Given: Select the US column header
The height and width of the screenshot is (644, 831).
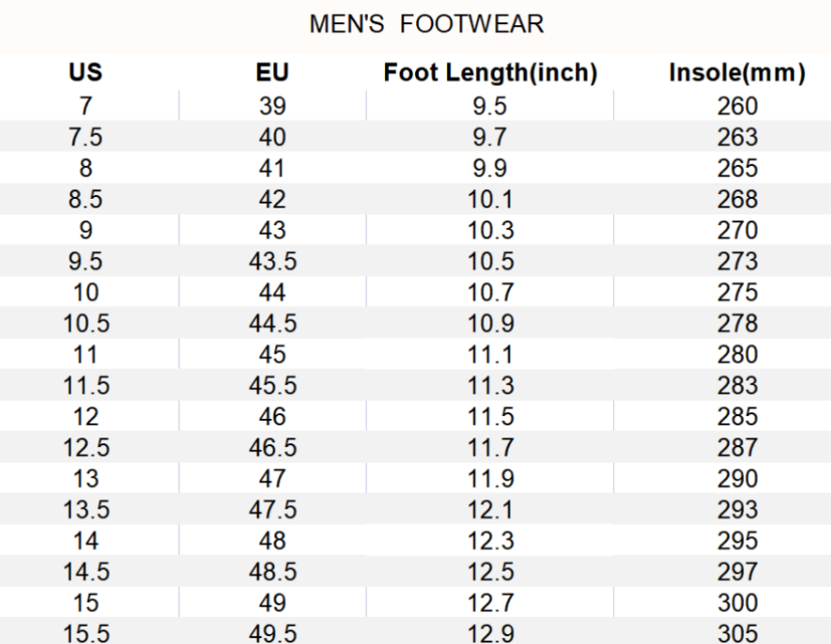Looking at the screenshot, I should point(85,73).
